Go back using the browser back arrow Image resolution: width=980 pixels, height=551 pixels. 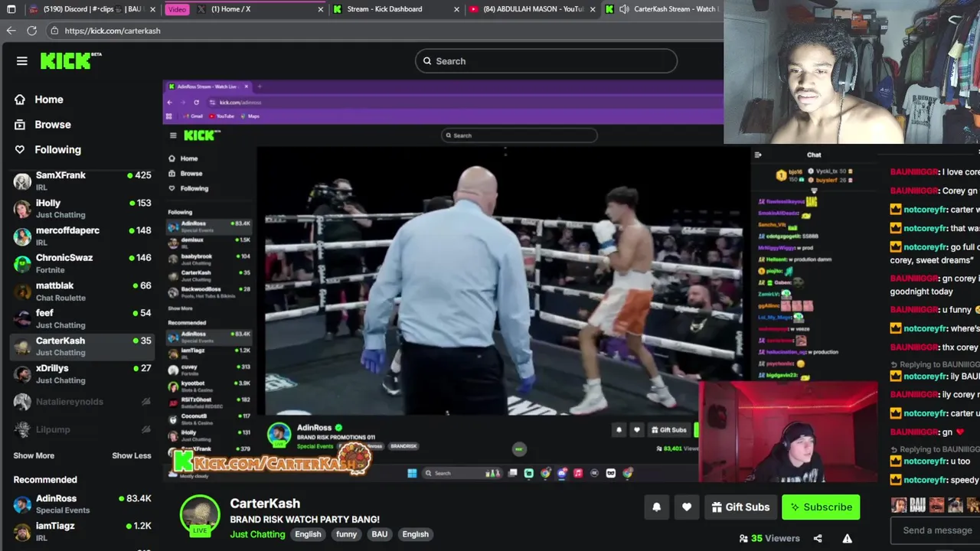click(x=11, y=31)
